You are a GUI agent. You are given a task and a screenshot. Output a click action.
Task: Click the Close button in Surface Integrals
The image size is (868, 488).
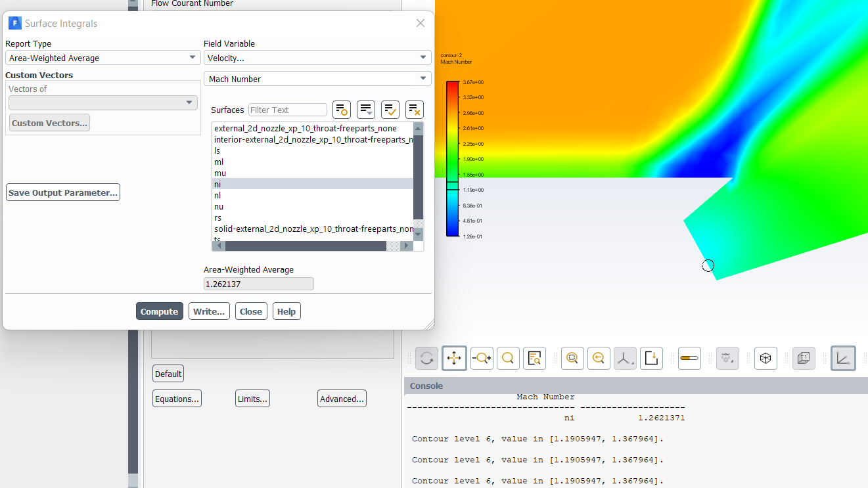click(x=251, y=311)
